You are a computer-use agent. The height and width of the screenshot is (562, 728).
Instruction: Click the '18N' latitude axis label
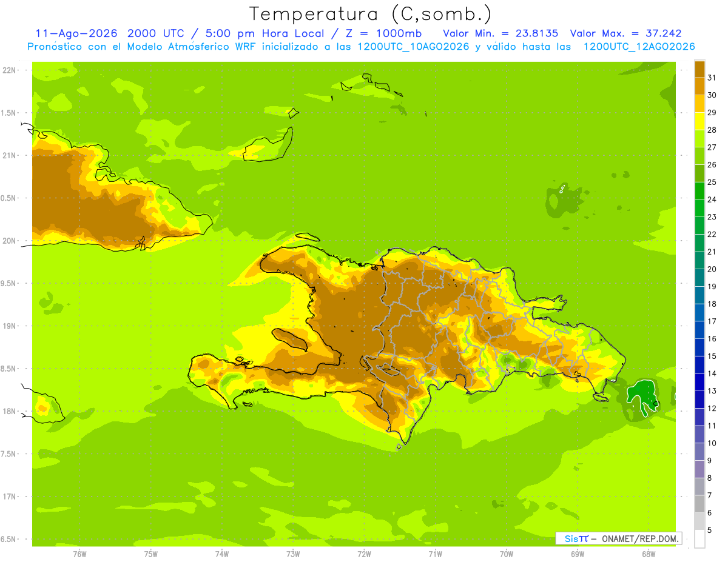coord(8,411)
